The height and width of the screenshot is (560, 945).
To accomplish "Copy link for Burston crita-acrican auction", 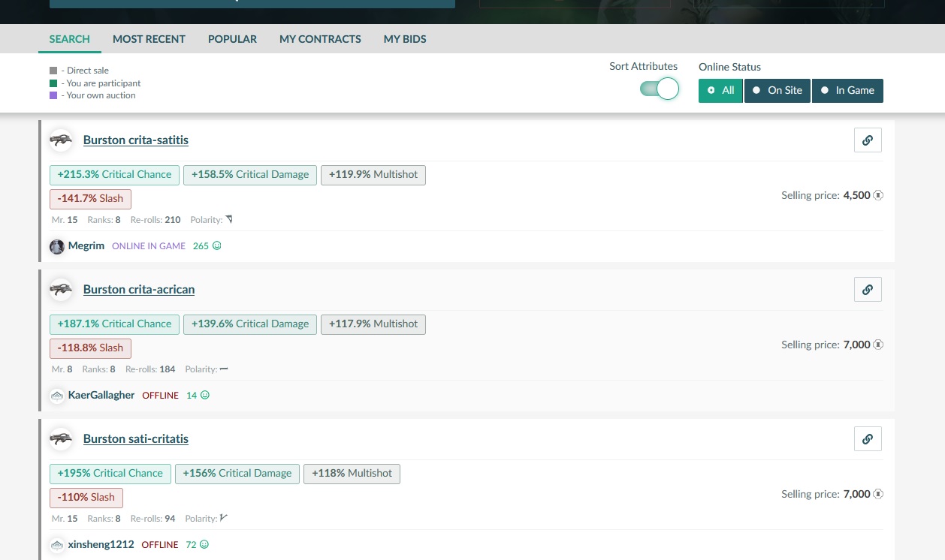I will 868,289.
